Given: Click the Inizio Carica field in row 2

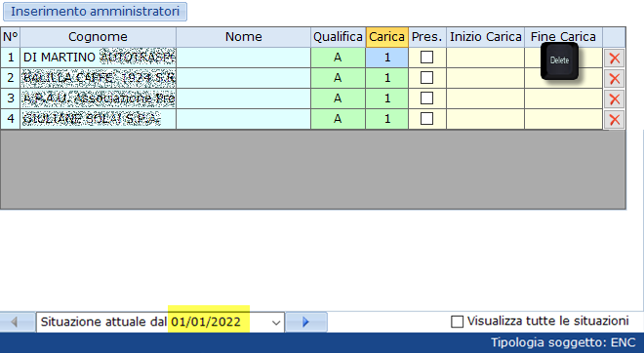Looking at the screenshot, I should (486, 78).
